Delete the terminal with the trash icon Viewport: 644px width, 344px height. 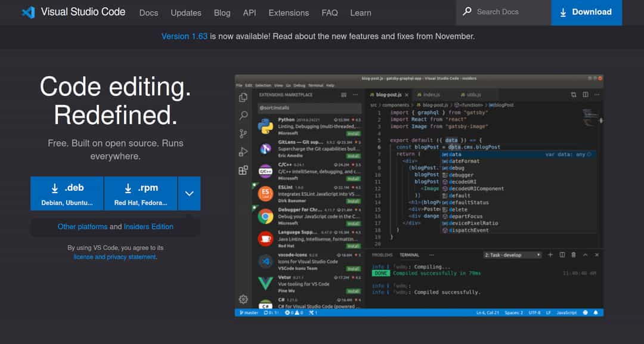[574, 255]
